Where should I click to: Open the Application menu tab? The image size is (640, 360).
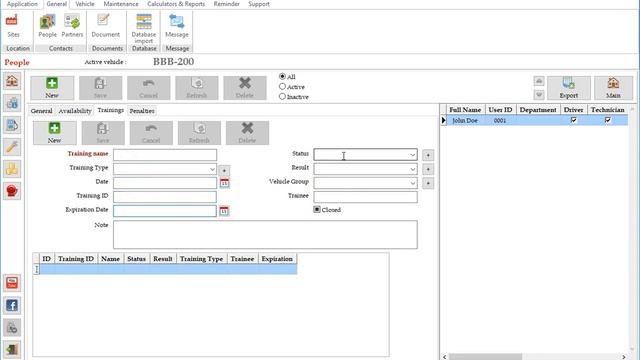(22, 4)
